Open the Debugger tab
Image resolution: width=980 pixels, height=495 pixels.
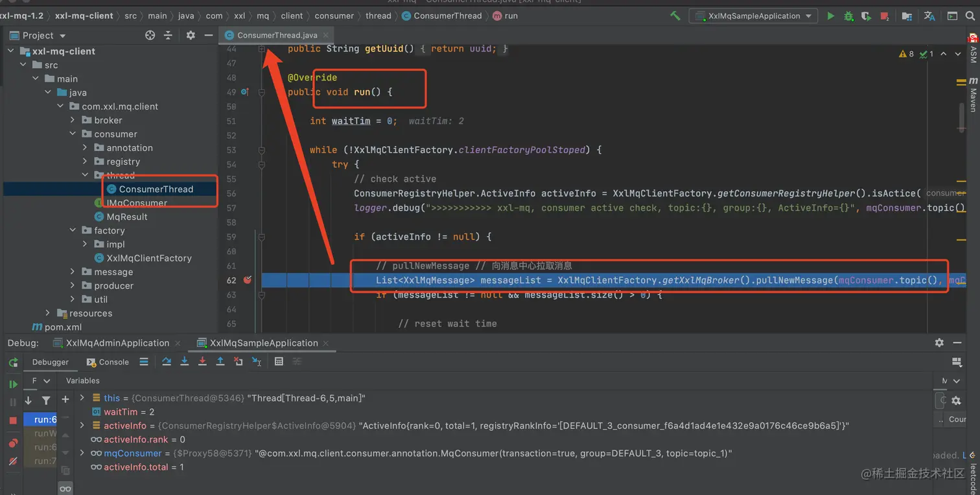(50, 362)
